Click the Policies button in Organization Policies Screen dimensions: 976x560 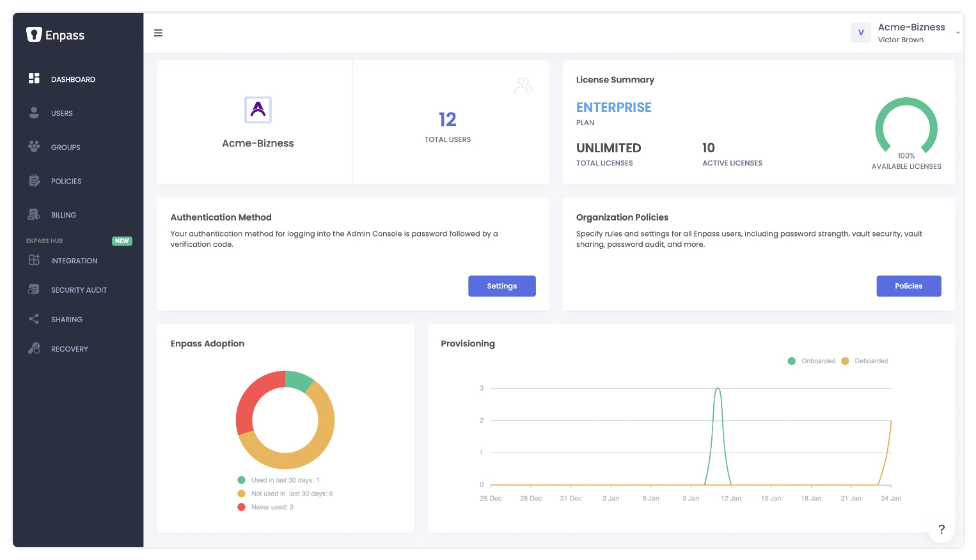tap(909, 286)
